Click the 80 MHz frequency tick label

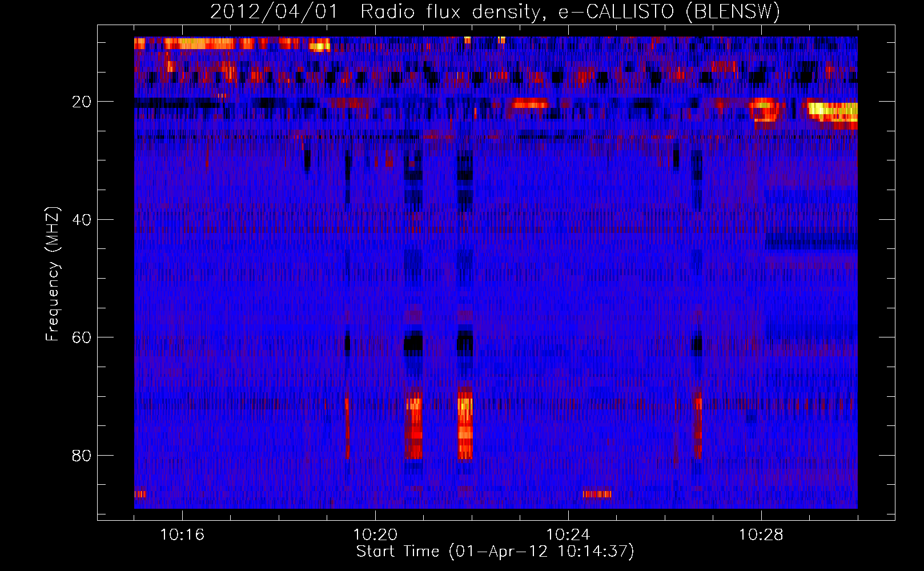click(x=82, y=456)
